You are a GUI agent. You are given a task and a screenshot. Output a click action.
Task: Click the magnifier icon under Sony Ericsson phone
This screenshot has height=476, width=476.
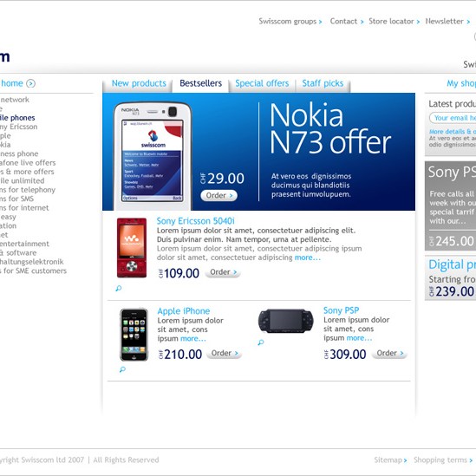pyautogui.click(x=119, y=288)
